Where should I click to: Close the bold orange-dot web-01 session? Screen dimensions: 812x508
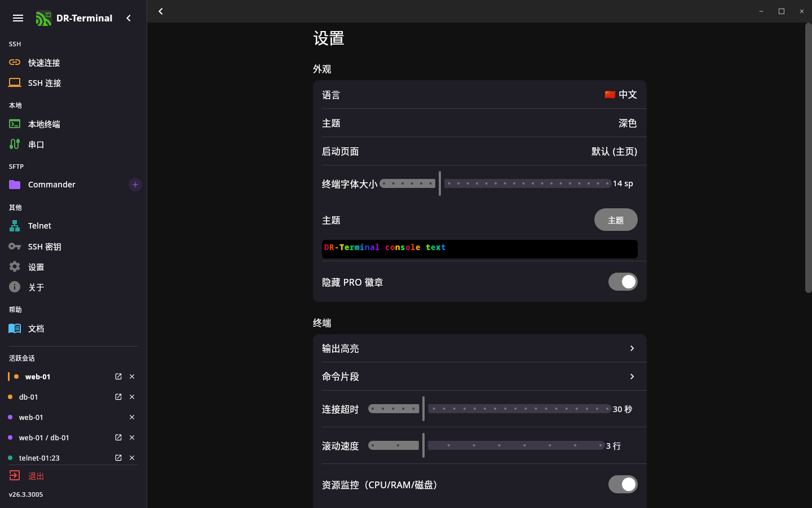coord(132,376)
